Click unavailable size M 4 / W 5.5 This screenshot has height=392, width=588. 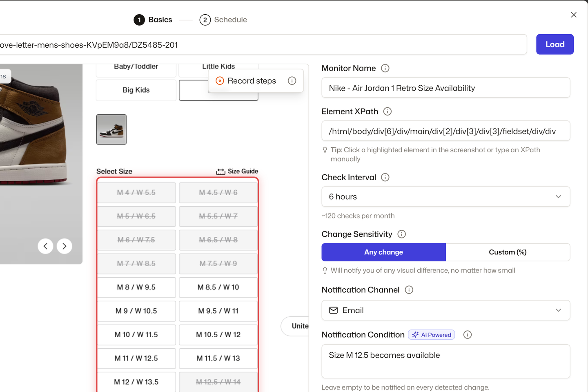(136, 193)
